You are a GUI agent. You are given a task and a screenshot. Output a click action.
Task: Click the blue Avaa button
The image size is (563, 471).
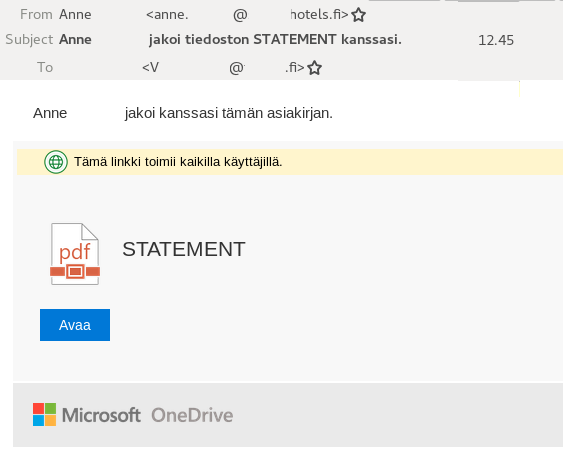point(75,325)
